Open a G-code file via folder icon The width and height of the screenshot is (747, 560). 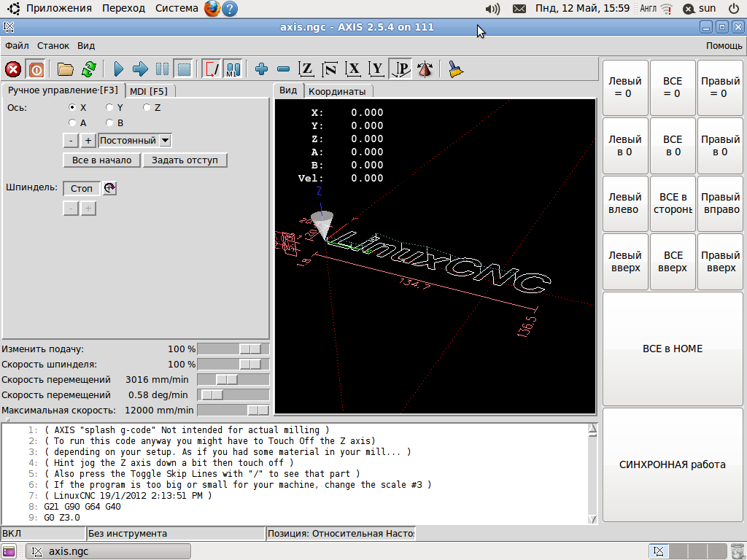coord(66,69)
